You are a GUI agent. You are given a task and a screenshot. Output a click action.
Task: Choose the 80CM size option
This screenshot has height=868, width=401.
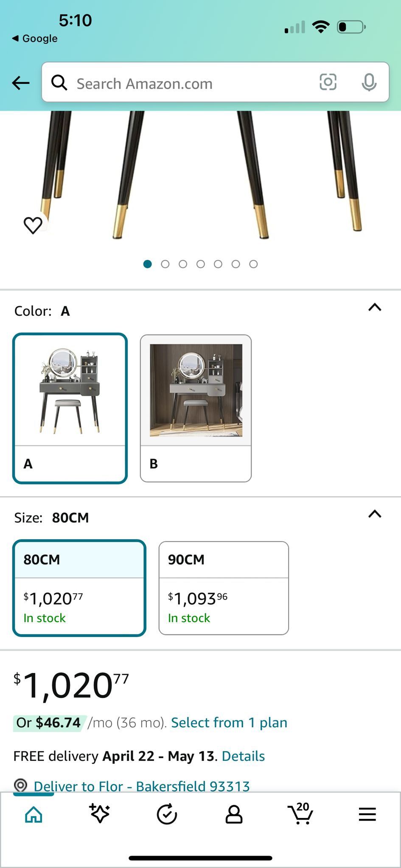[79, 588]
